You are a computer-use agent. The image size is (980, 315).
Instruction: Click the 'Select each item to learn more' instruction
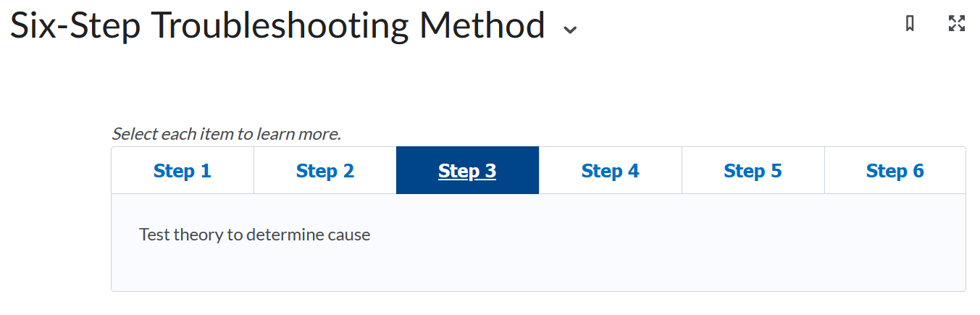click(226, 134)
